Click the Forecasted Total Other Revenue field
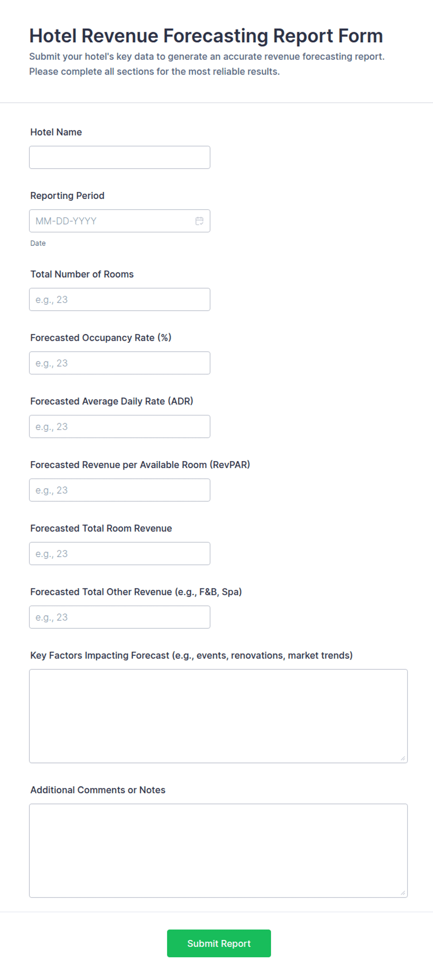 (120, 617)
